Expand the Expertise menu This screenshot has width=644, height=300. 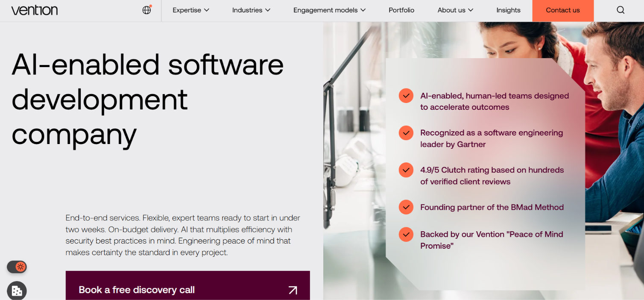191,10
